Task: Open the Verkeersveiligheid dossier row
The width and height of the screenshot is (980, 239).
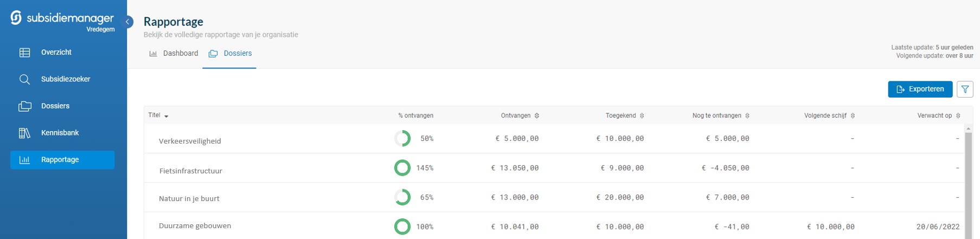Action: (x=190, y=141)
